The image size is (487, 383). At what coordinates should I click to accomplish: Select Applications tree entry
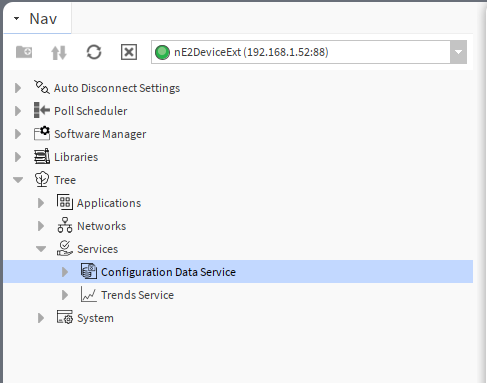(x=109, y=203)
